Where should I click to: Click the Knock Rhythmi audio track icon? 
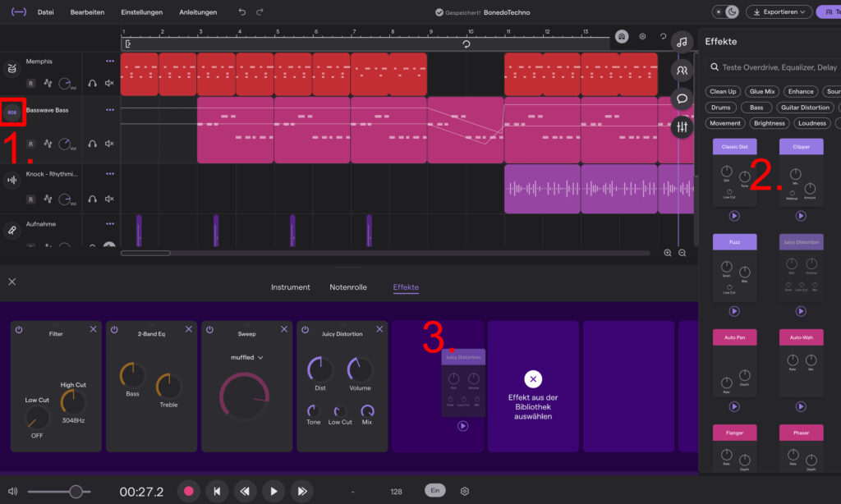11,180
